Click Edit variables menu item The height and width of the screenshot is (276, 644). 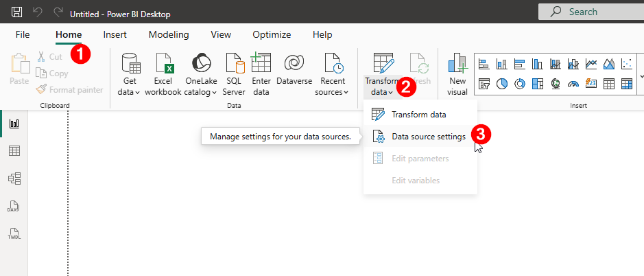click(420, 181)
